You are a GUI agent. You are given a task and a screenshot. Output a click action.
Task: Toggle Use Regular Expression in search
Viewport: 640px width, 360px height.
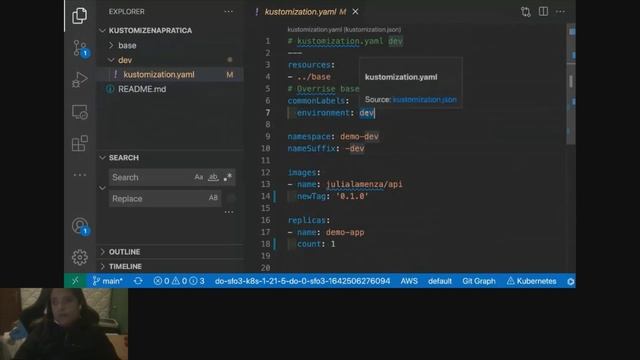tap(228, 177)
